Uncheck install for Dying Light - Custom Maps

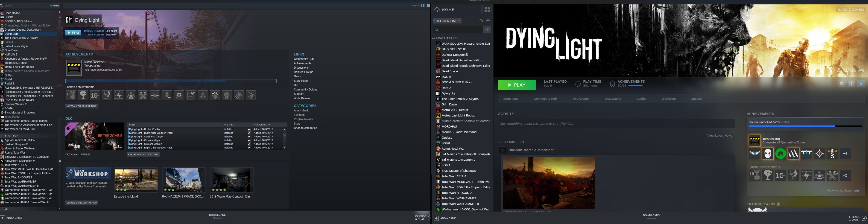(249, 140)
